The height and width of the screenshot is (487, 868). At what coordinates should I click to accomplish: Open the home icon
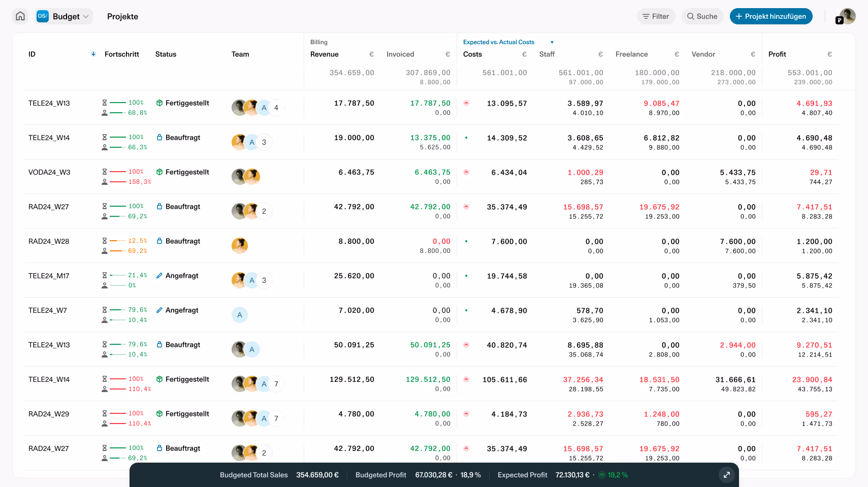click(20, 16)
